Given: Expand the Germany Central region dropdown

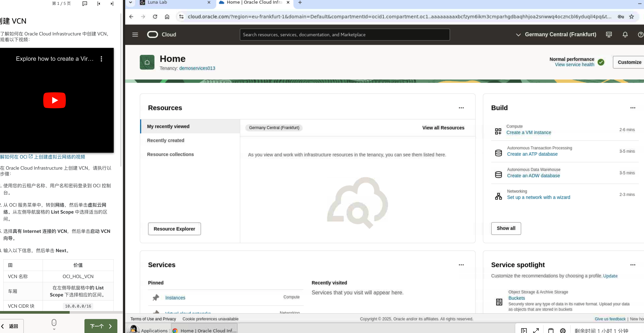Looking at the screenshot, I should tap(556, 35).
